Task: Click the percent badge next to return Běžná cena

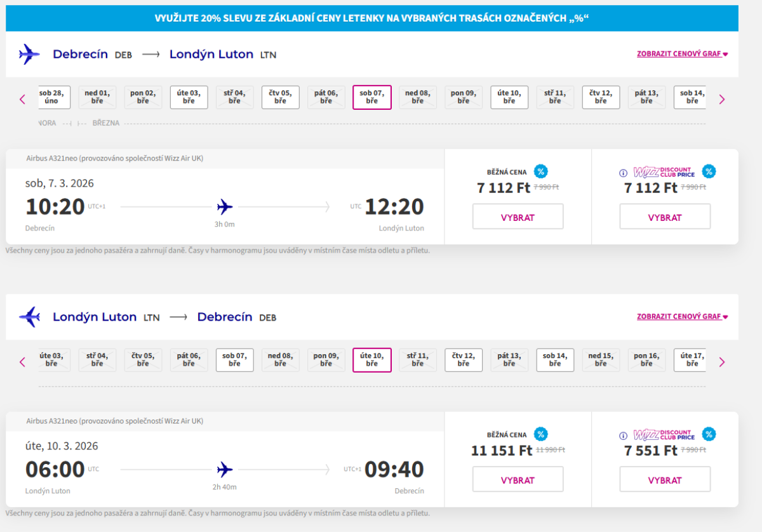Action: point(540,434)
